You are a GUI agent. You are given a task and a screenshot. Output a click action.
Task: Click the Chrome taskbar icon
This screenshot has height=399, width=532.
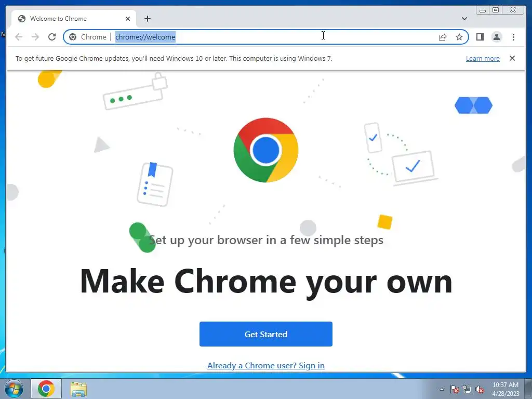tap(46, 389)
